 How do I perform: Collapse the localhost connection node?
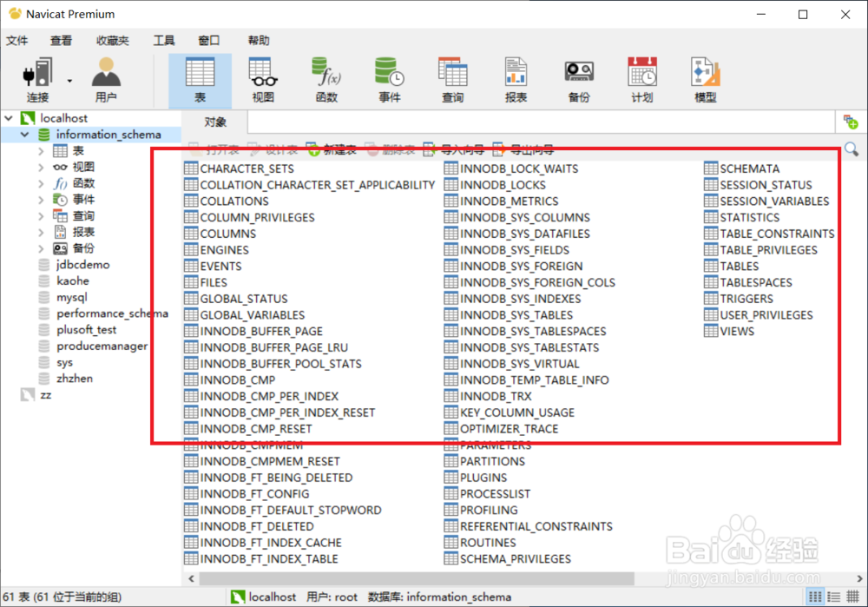coord(7,117)
